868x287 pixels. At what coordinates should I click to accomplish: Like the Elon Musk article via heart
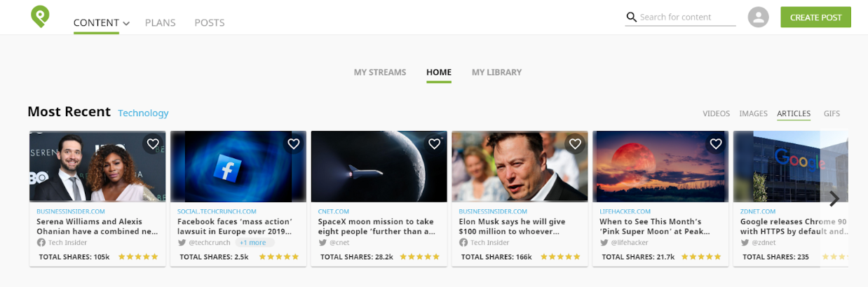coord(575,144)
